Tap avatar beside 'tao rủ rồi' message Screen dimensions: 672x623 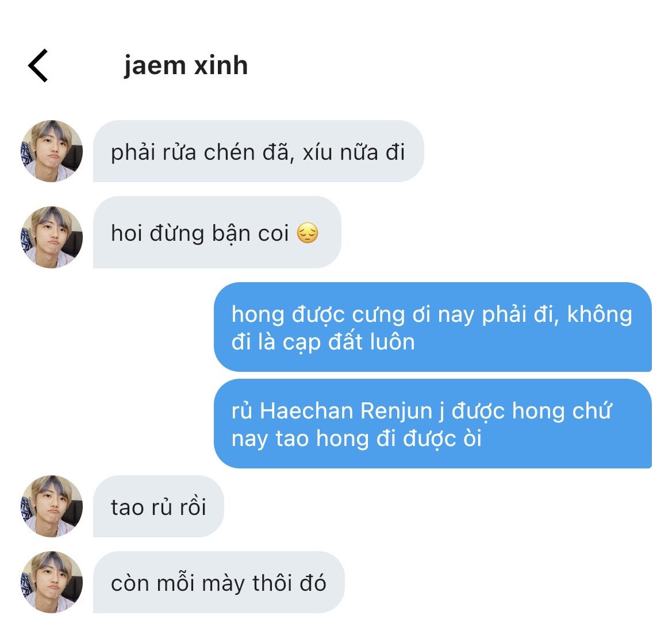[52, 506]
